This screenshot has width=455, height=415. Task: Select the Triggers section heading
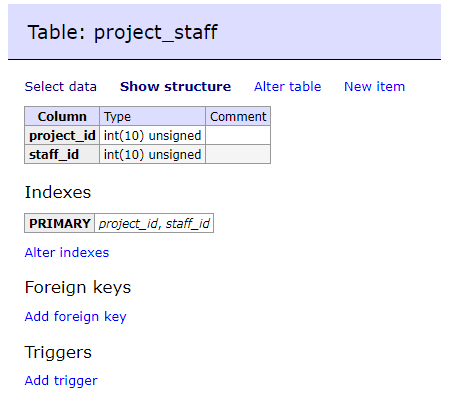58,352
